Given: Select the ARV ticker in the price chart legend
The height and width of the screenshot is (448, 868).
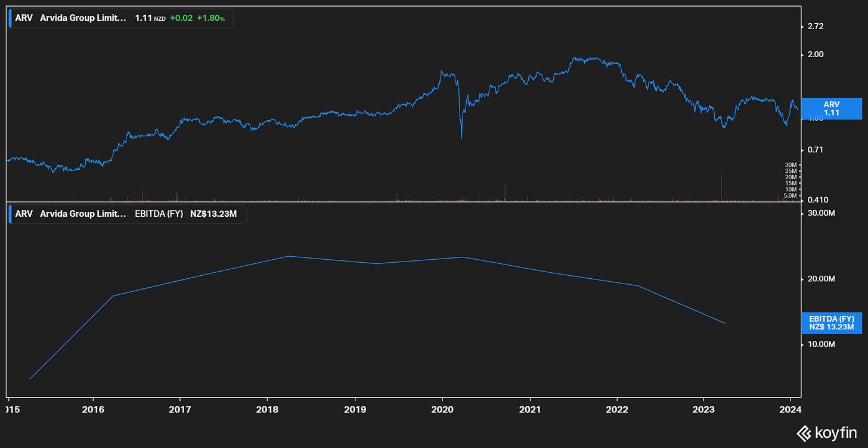Looking at the screenshot, I should pos(24,18).
